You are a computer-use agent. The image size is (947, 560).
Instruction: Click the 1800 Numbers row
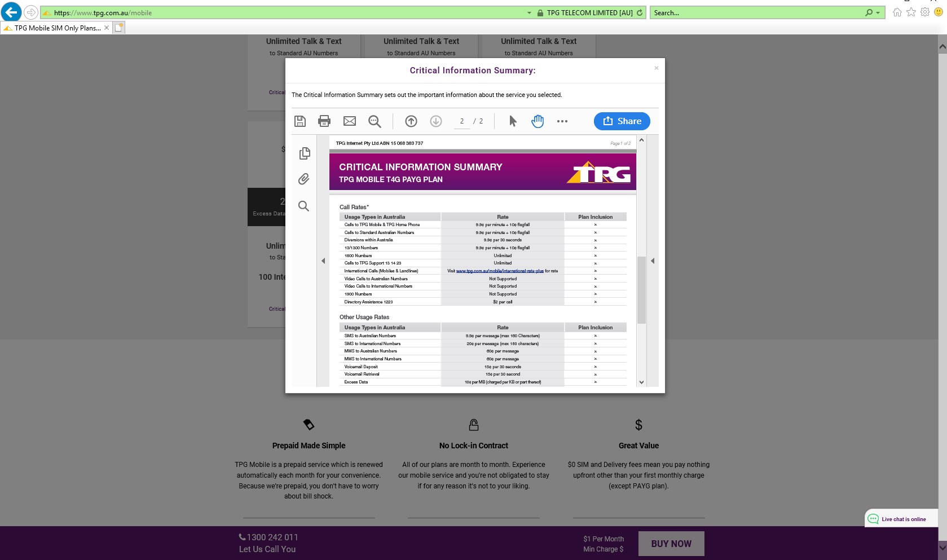483,255
